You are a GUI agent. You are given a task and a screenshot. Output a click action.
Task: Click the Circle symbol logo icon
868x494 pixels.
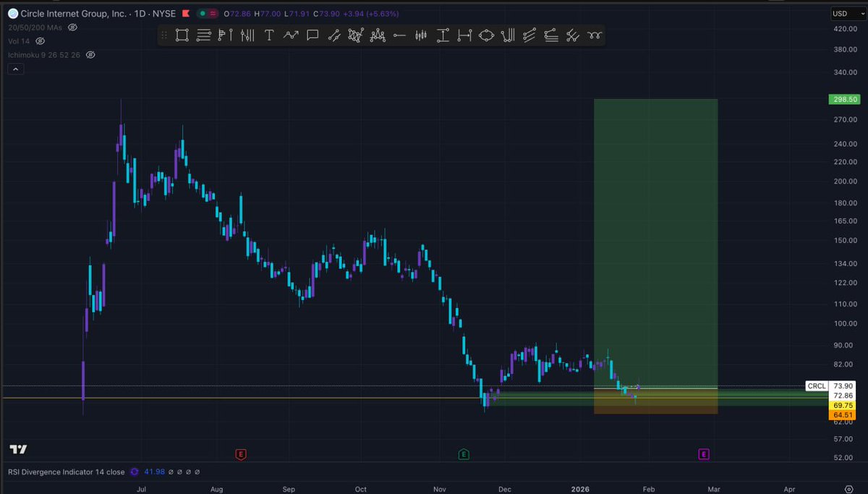[x=12, y=13]
